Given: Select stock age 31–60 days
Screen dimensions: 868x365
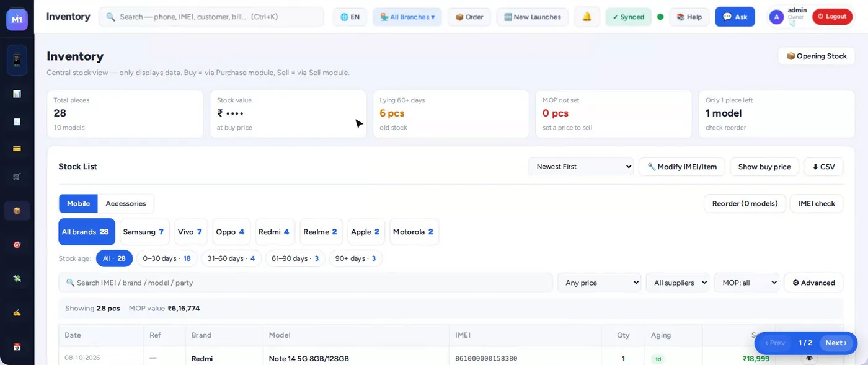Looking at the screenshot, I should 231,258.
